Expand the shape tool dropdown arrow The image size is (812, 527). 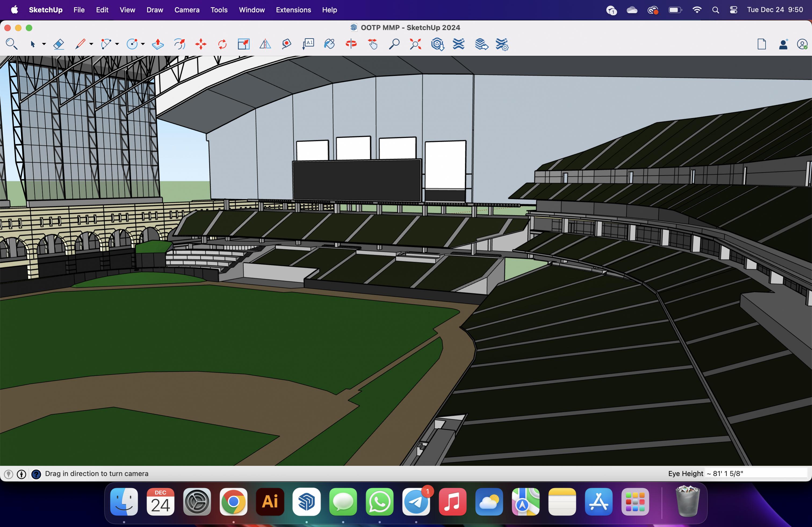143,44
